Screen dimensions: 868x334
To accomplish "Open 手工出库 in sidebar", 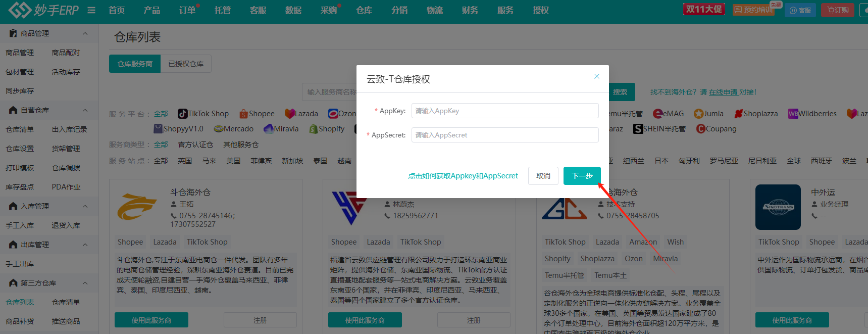I will click(20, 264).
